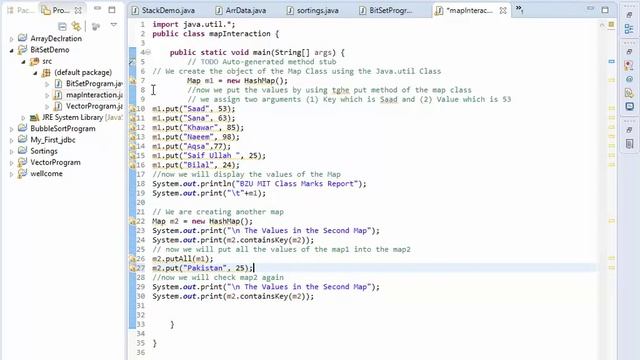Select the BubbleSortProgram project
Viewport: 640px width, 360px height.
click(62, 129)
